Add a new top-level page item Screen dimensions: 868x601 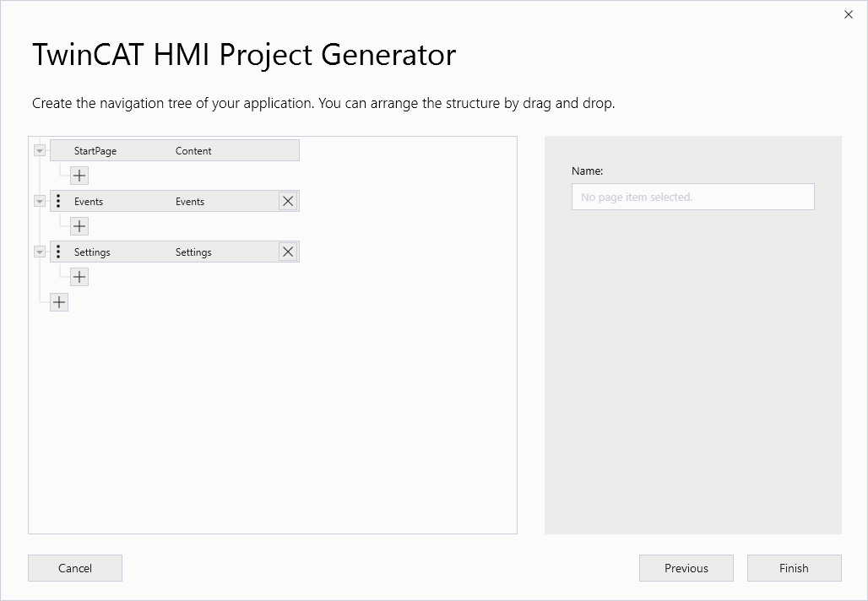coord(59,302)
